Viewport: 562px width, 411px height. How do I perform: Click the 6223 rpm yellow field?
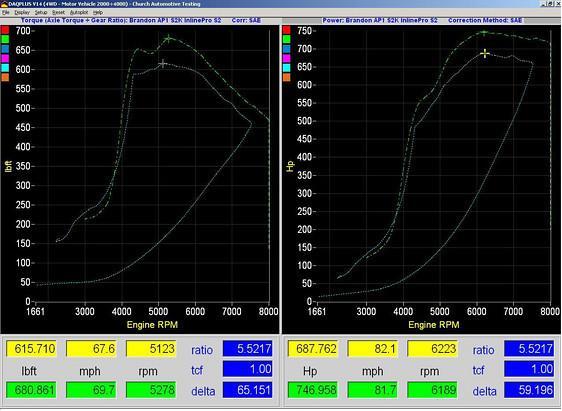point(432,349)
